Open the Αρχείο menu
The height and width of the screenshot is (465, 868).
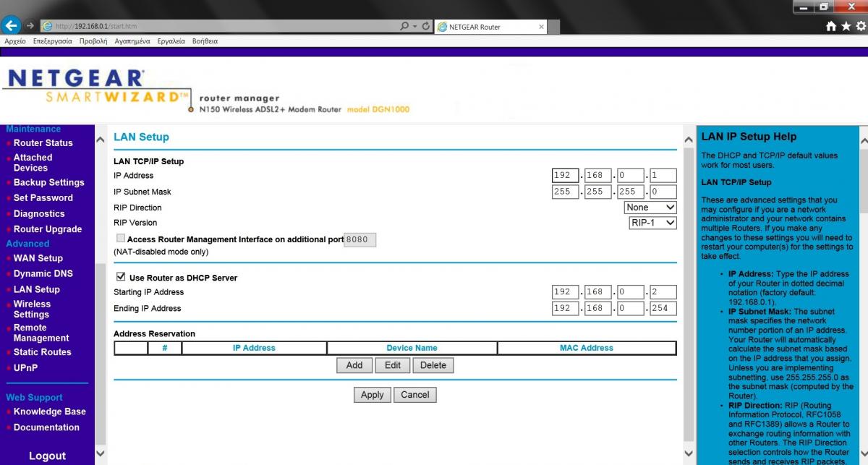coord(15,41)
